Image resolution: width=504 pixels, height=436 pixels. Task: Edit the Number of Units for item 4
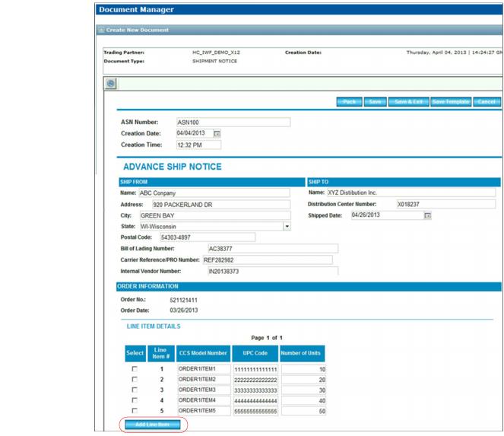pyautogui.click(x=303, y=400)
